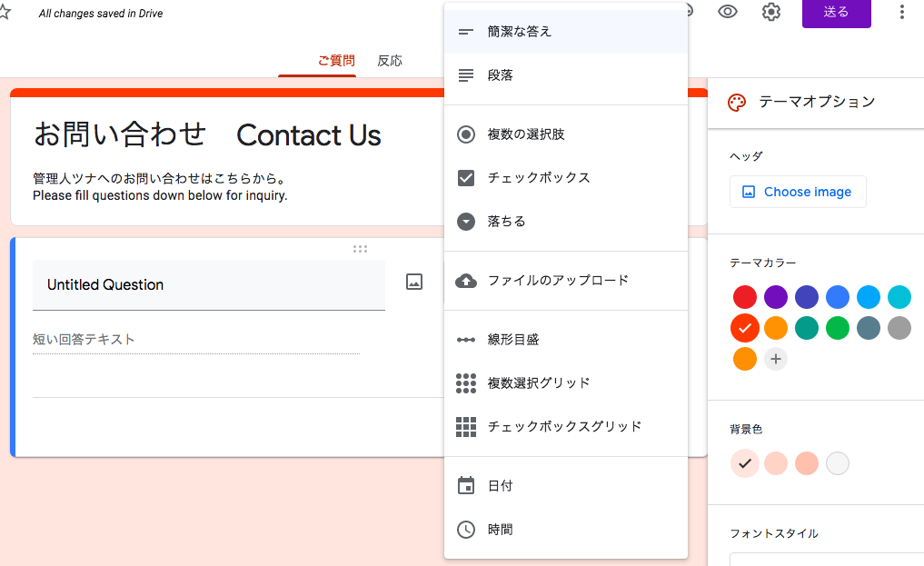Screen dimensions: 924x566
Task: Click the Choose image button under ヘッダ
Action: (798, 192)
